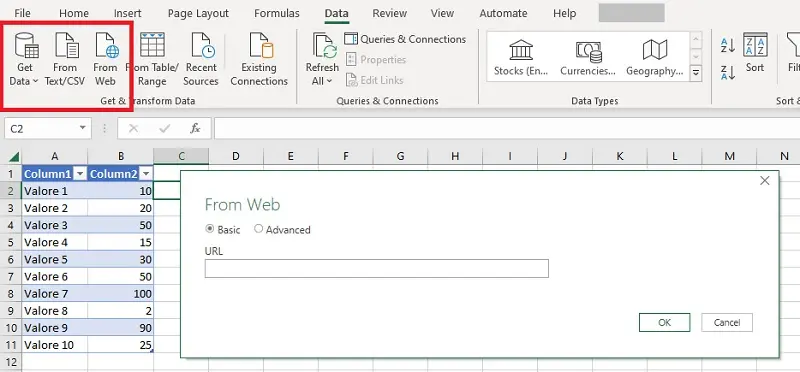The image size is (800, 372).
Task: Import data From Text/CSV
Action: [x=65, y=59]
